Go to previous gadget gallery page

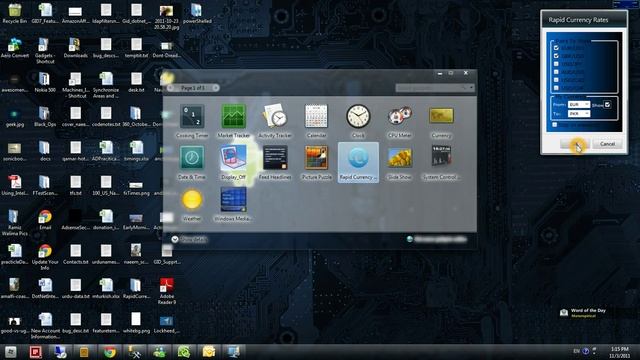[171, 88]
